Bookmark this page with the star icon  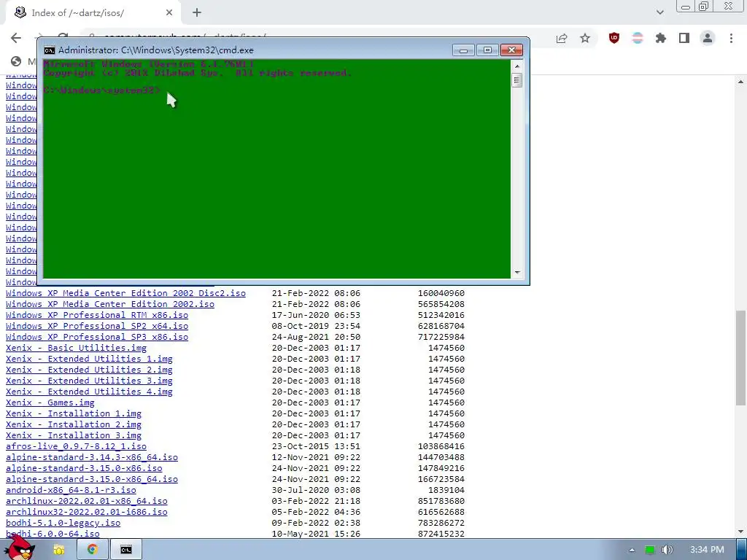pyautogui.click(x=585, y=38)
